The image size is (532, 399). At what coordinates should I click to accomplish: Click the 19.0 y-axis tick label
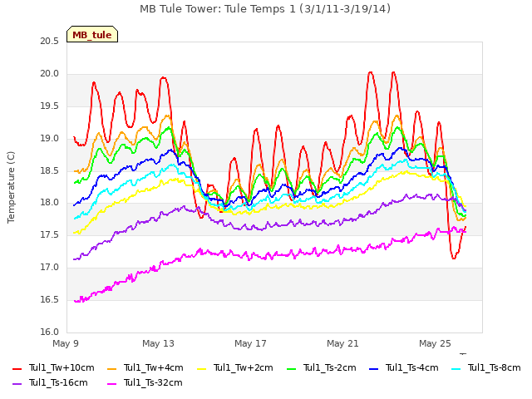pos(50,139)
